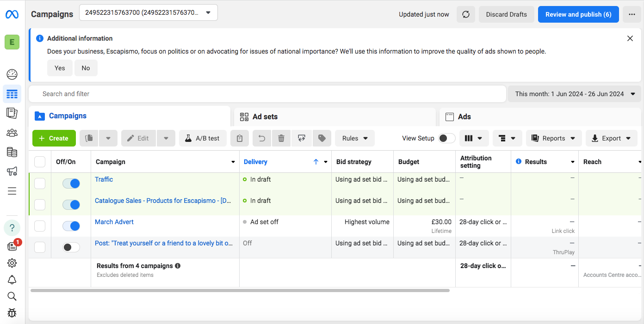This screenshot has height=324, width=644.
Task: Tick the select-all checkbox in header
Action: (40, 162)
